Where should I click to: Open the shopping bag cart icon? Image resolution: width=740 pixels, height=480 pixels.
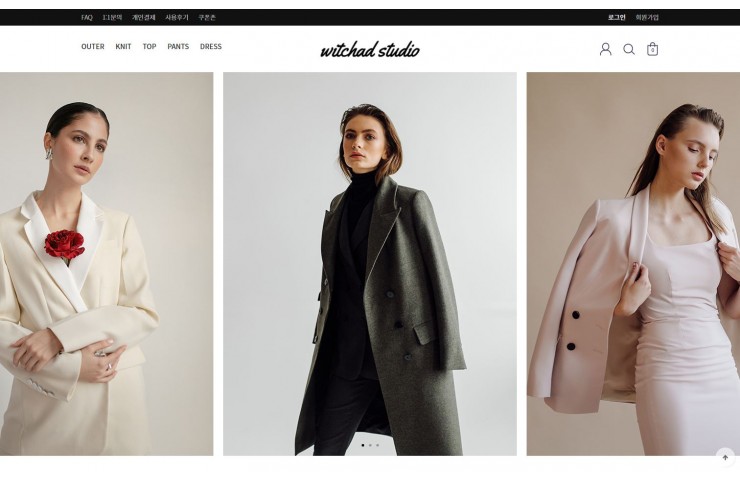pyautogui.click(x=652, y=49)
